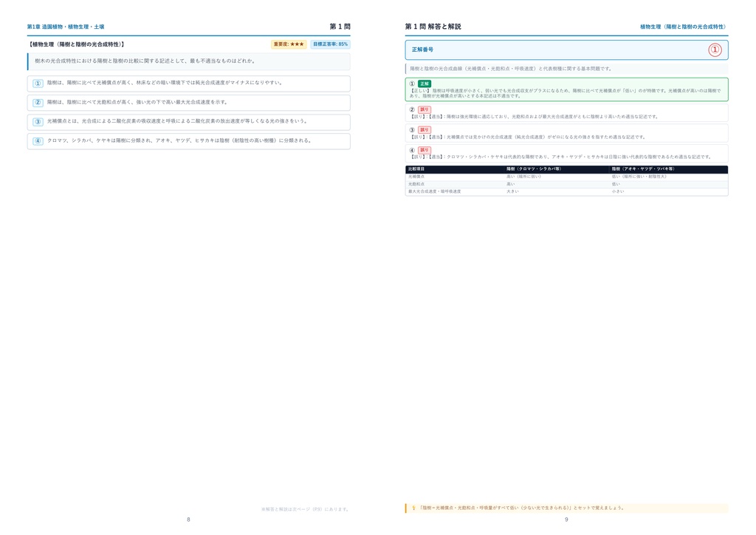Click the 光飽和点 row label in the table
The image size is (756, 535).
416,184
